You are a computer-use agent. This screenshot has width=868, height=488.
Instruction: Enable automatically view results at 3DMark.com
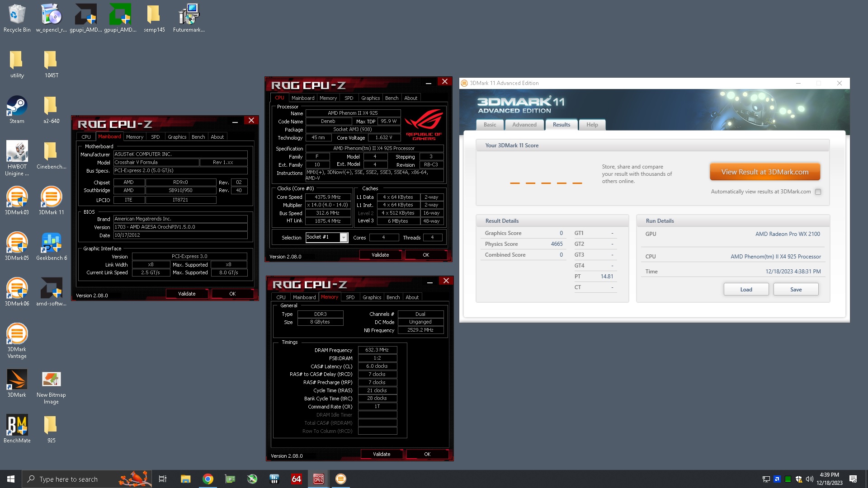[x=818, y=192]
